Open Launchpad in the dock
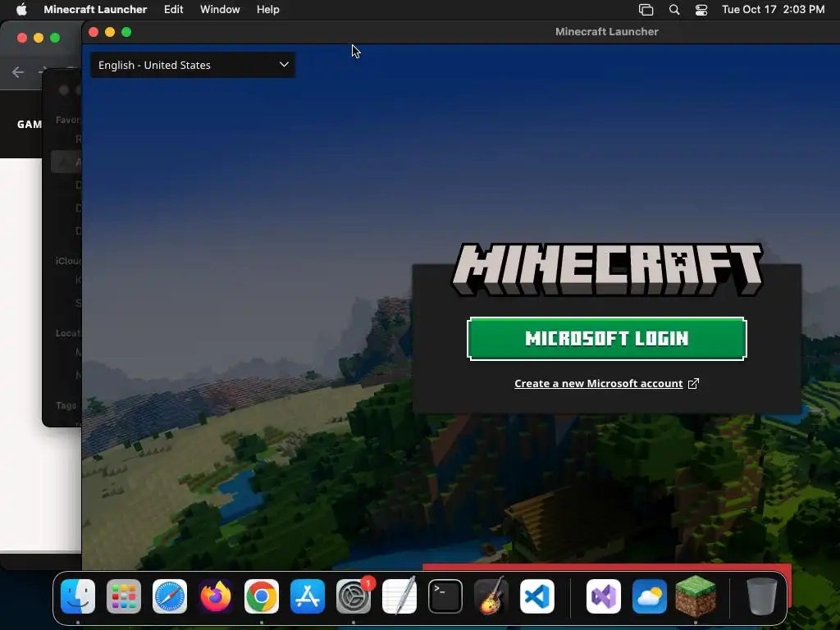The height and width of the screenshot is (630, 840). [x=124, y=596]
